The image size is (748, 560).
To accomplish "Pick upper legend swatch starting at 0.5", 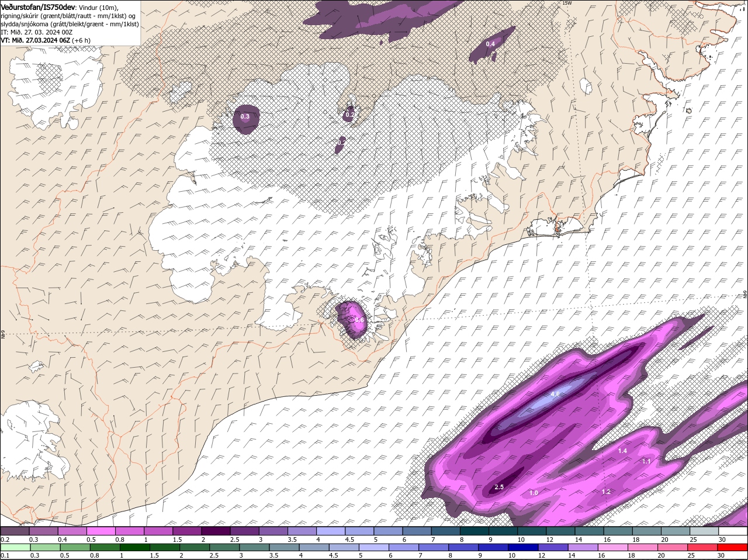I will point(101,531).
